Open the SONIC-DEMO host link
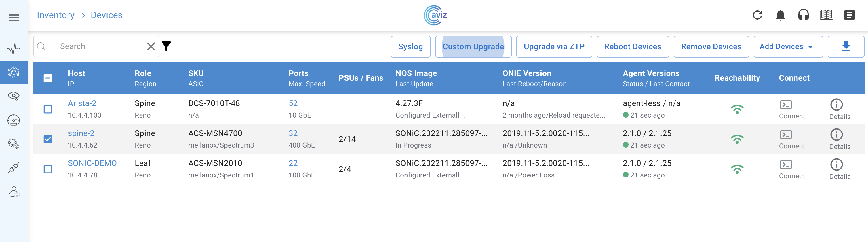Screen dimensions: 868x242 click(92, 163)
